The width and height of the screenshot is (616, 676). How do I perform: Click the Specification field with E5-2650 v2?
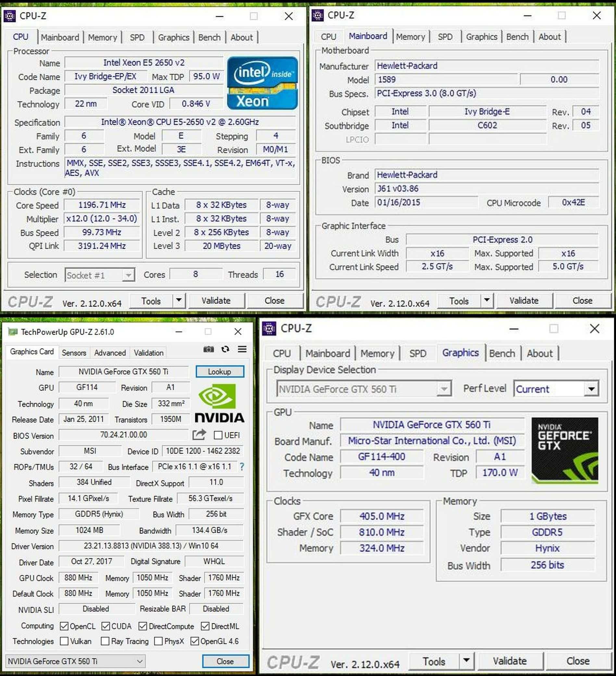click(x=180, y=122)
